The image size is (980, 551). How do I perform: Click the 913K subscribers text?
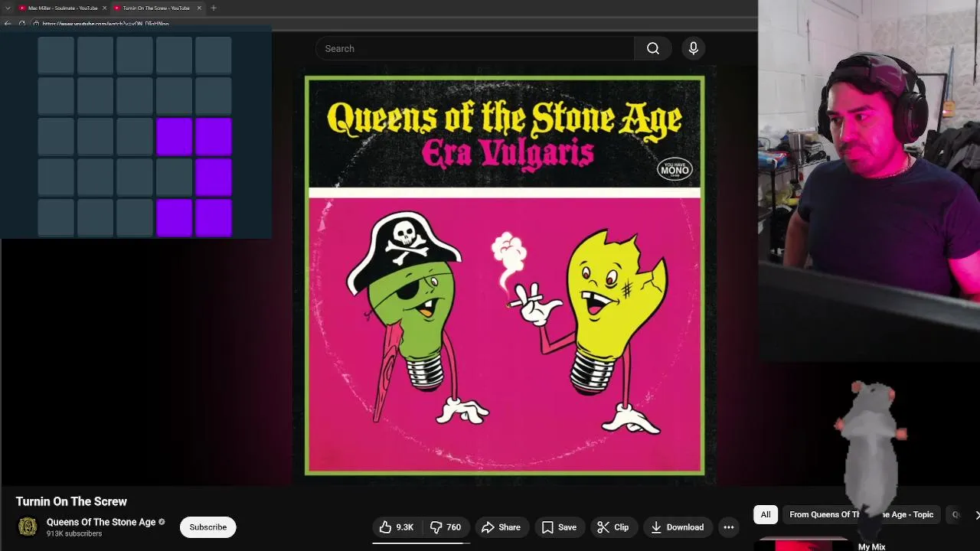click(x=74, y=533)
